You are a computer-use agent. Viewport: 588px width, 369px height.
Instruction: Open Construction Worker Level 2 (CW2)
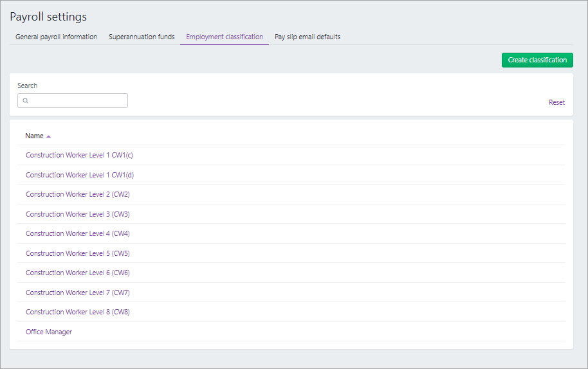pos(78,194)
